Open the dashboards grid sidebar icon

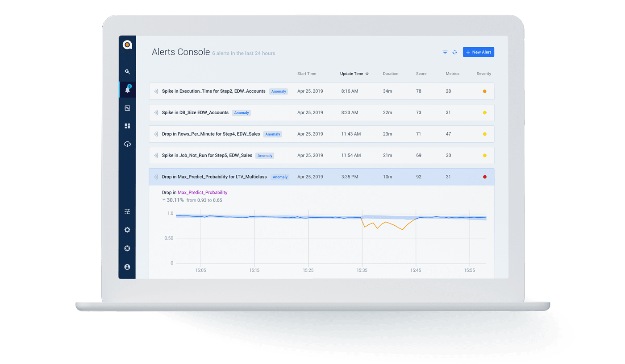pos(127,126)
